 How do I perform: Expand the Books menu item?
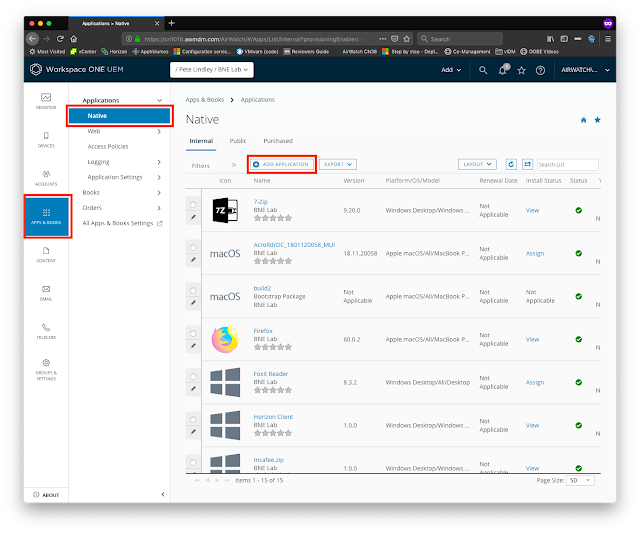point(159,192)
